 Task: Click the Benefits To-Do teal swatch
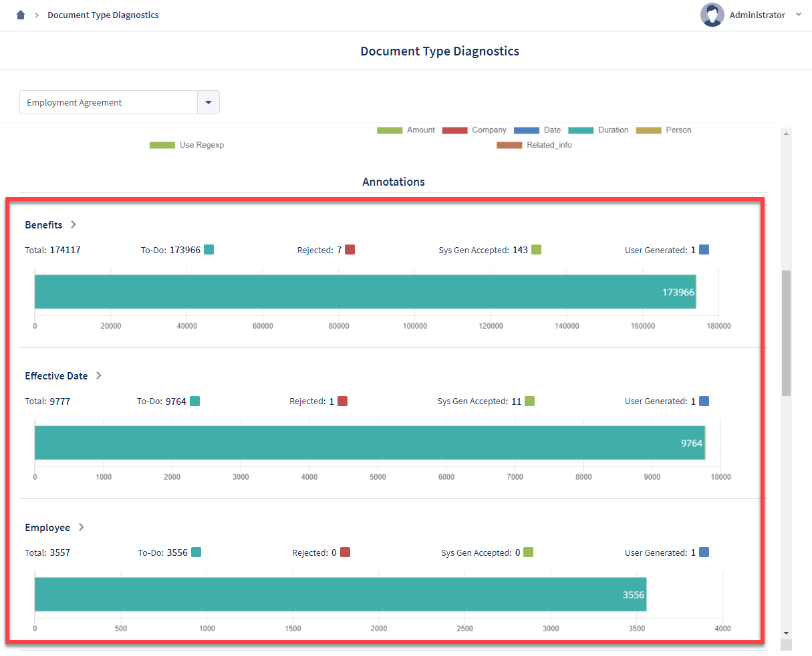coord(209,250)
